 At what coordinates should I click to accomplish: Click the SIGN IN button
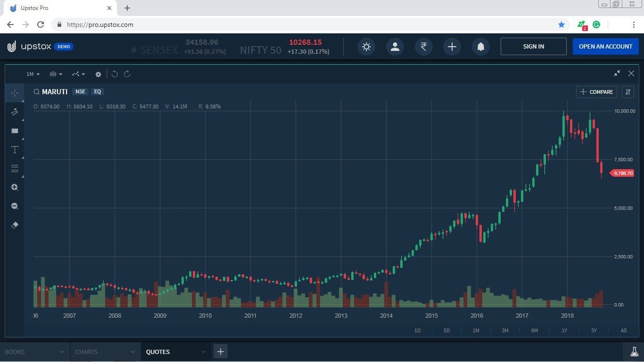(533, 46)
